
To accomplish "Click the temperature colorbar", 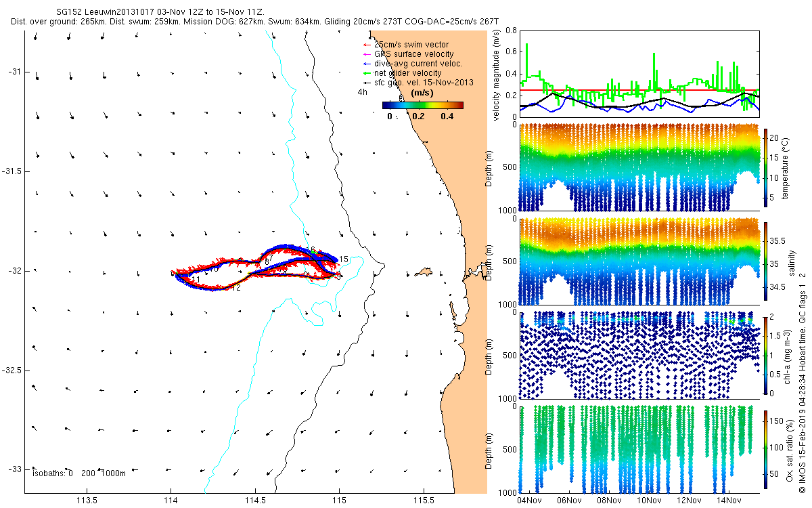I will click(767, 167).
